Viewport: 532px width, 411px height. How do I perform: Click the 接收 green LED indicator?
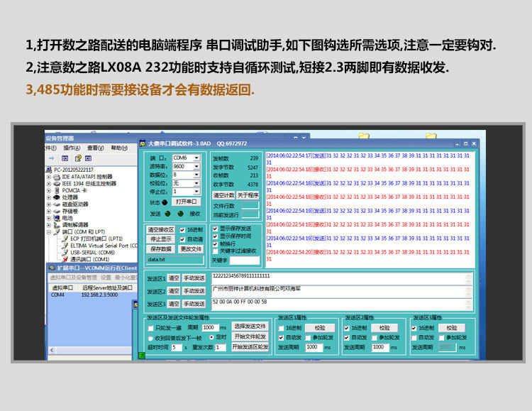(x=180, y=214)
